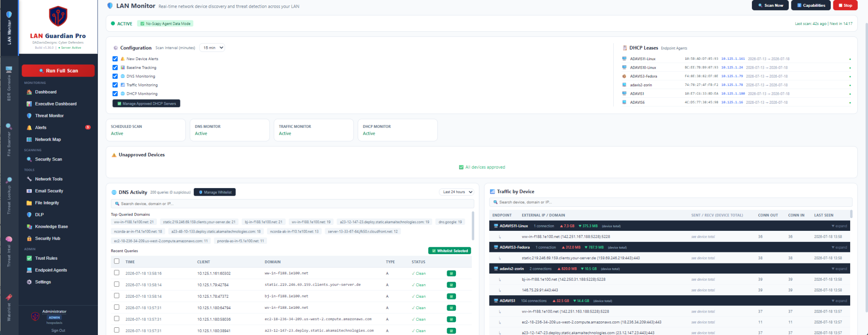Click the Run Full Scan button
The image size is (868, 335).
click(x=58, y=71)
